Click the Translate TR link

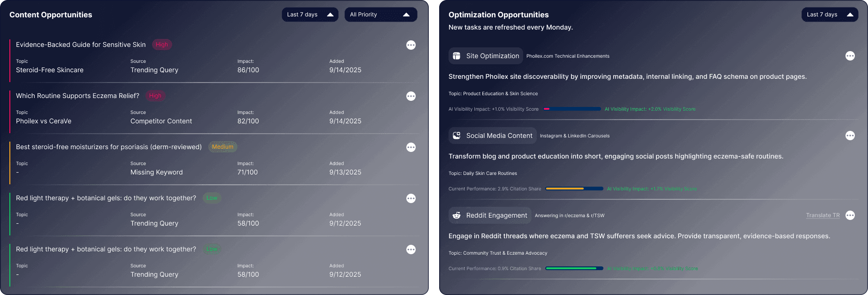[x=823, y=215]
